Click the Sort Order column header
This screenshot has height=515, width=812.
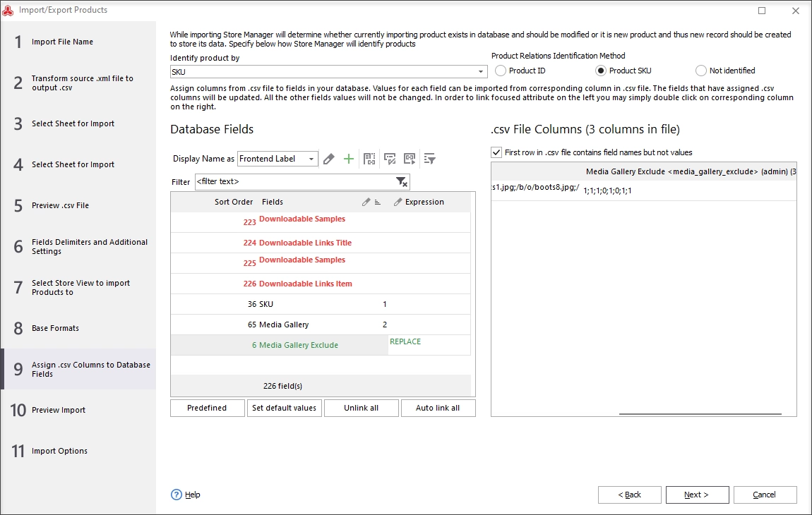pos(234,202)
